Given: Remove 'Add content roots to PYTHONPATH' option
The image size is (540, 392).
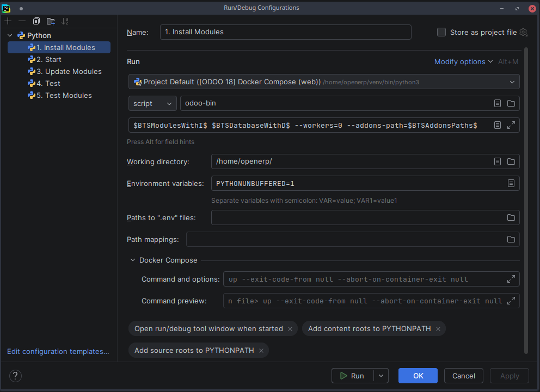Looking at the screenshot, I should [x=438, y=329].
